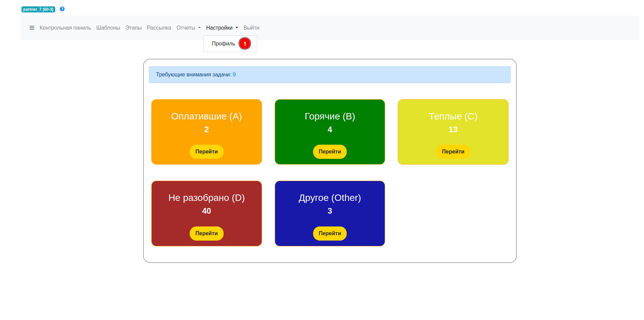Screen dimensions: 644x320
Task: Click Выйти to log out
Action: [x=251, y=28]
